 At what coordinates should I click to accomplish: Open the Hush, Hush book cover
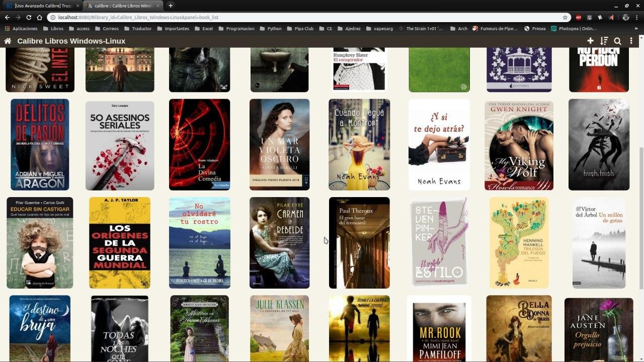pyautogui.click(x=599, y=145)
